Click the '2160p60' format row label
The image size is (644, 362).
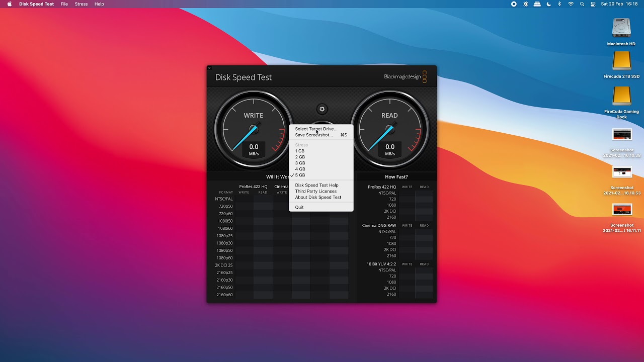pos(224,295)
